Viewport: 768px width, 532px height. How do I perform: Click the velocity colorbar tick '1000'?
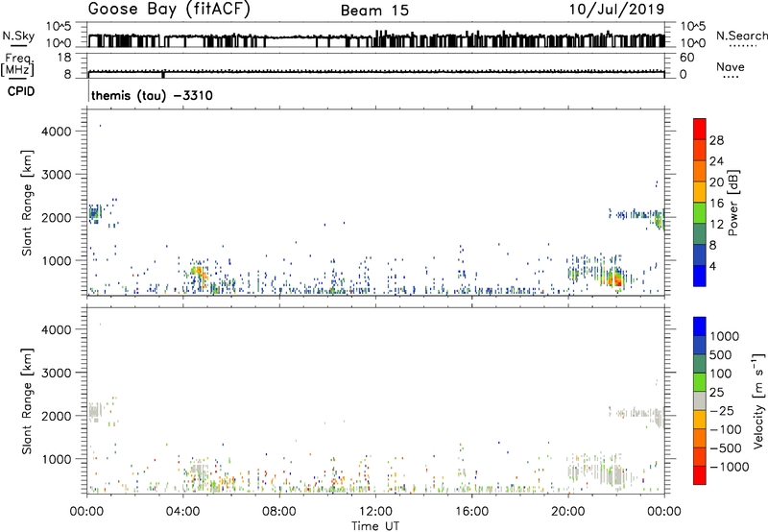coord(725,336)
